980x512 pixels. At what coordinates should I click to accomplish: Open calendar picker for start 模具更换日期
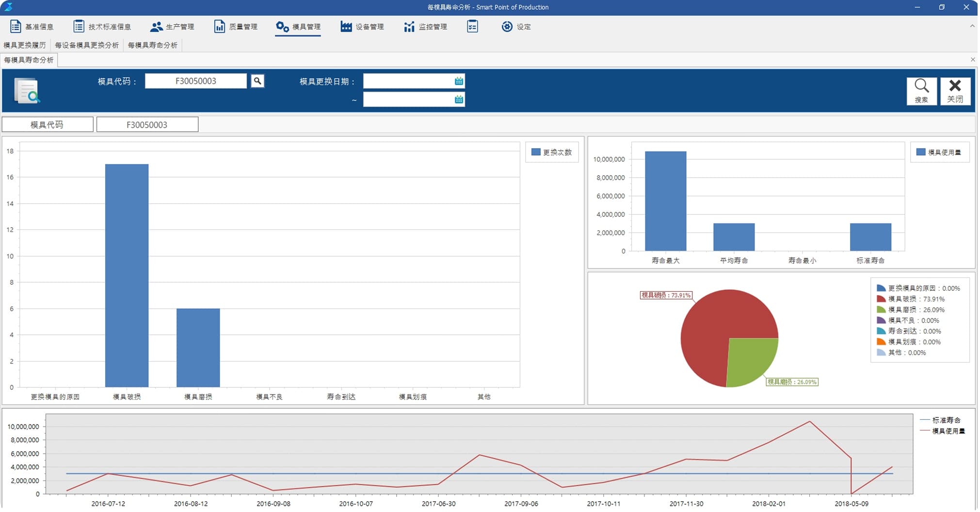459,81
